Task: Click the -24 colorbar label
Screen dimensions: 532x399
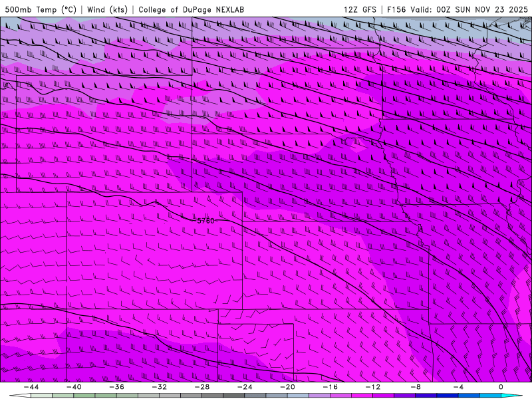Action: (x=245, y=387)
